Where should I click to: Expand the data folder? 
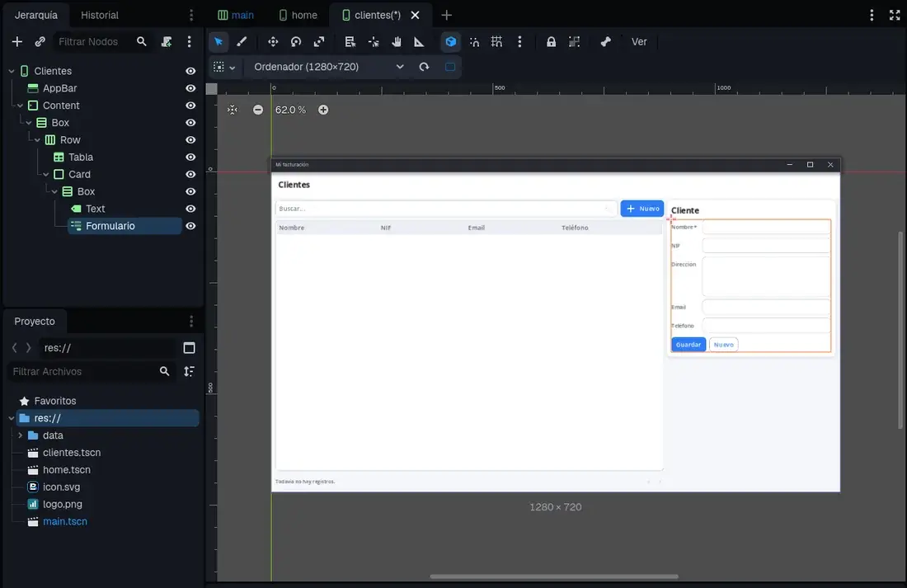click(21, 435)
